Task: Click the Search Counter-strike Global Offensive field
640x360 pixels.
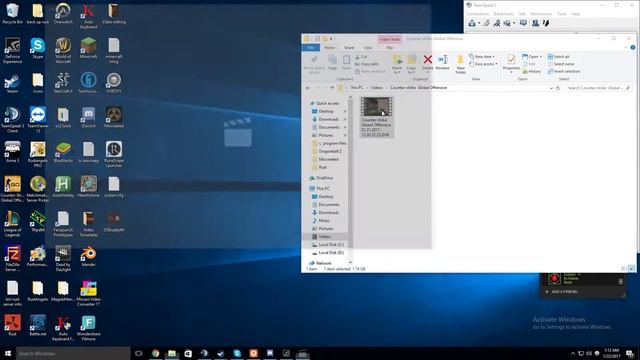Action: [598, 88]
